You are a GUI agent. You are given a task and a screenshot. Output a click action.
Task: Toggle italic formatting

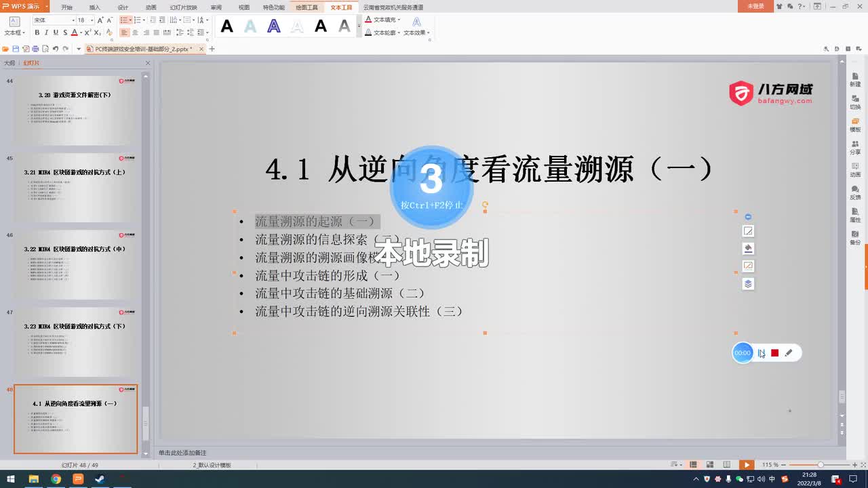pos(46,33)
